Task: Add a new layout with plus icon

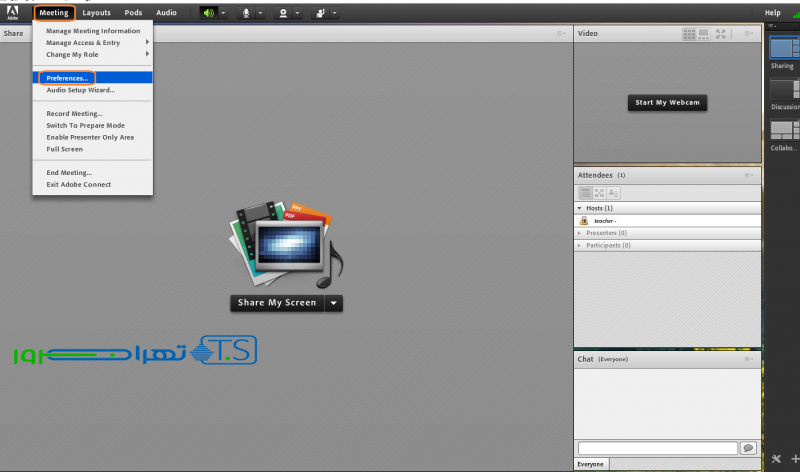Action: pyautogui.click(x=794, y=459)
